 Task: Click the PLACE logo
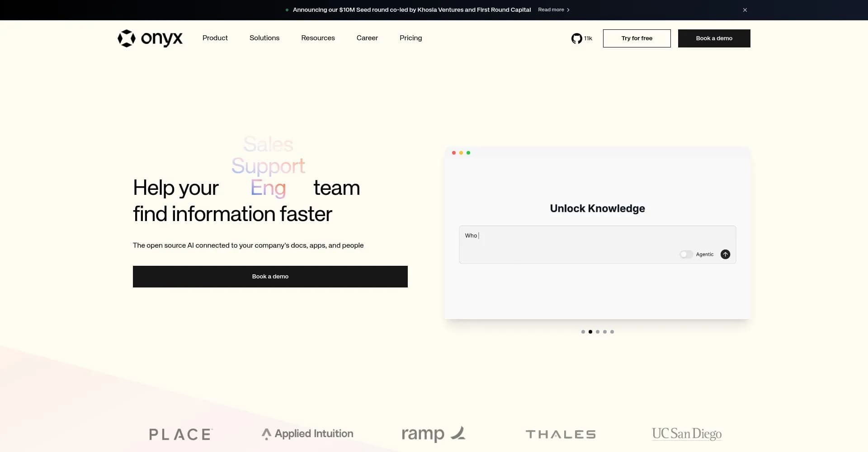click(181, 434)
